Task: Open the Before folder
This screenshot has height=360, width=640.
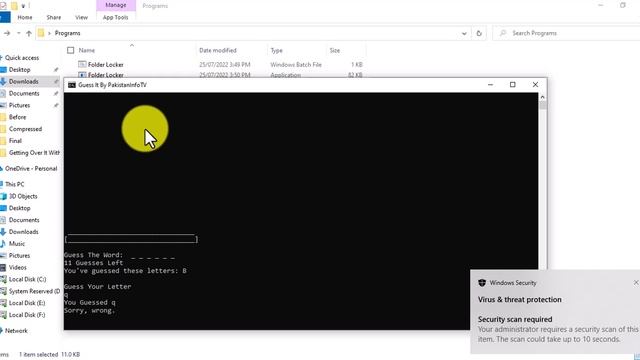Action: (18, 117)
